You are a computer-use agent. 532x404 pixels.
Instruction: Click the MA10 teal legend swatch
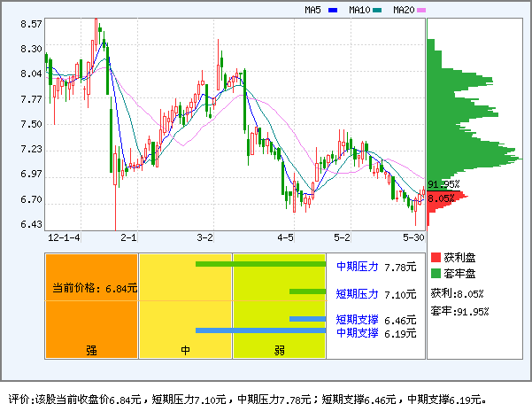377,10
